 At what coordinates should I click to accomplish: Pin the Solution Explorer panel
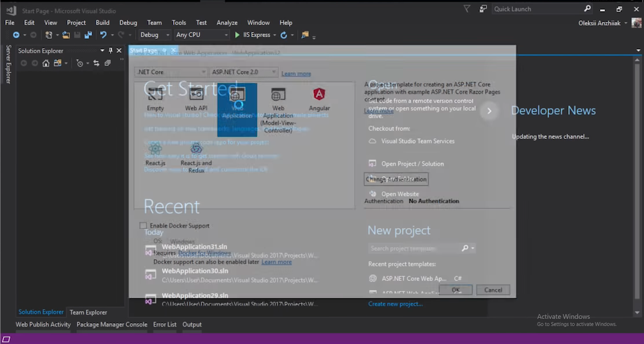[x=111, y=50]
